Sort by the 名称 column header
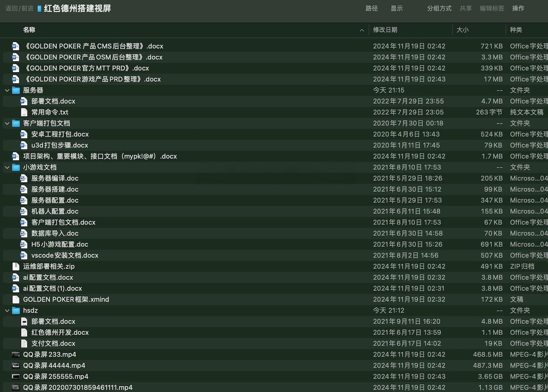548x392 pixels. click(29, 30)
